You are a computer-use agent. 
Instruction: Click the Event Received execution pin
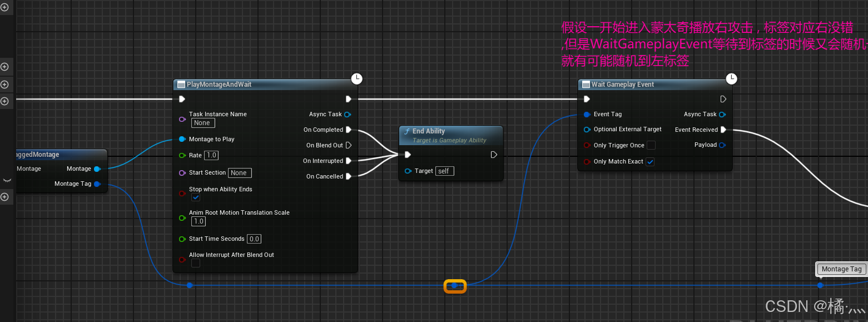[x=723, y=130]
